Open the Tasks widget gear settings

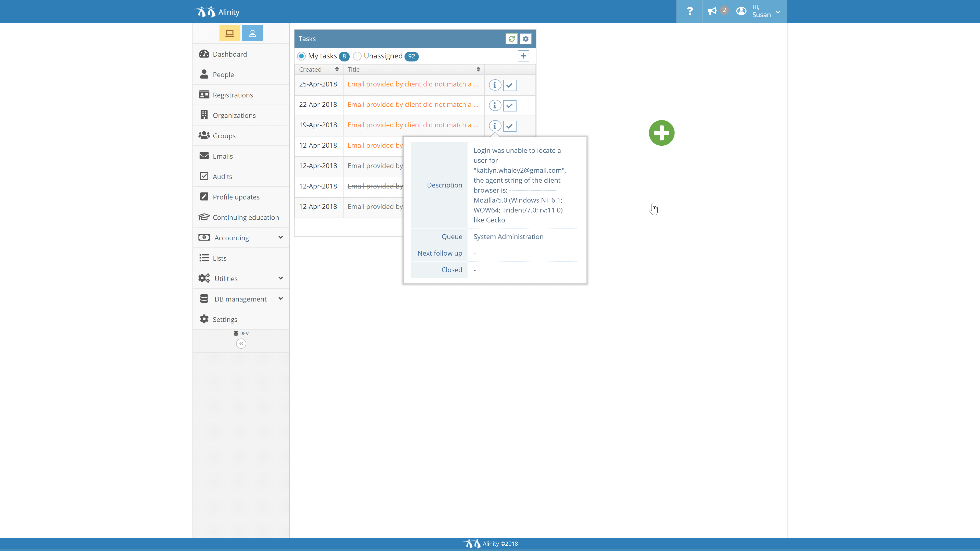(x=526, y=39)
